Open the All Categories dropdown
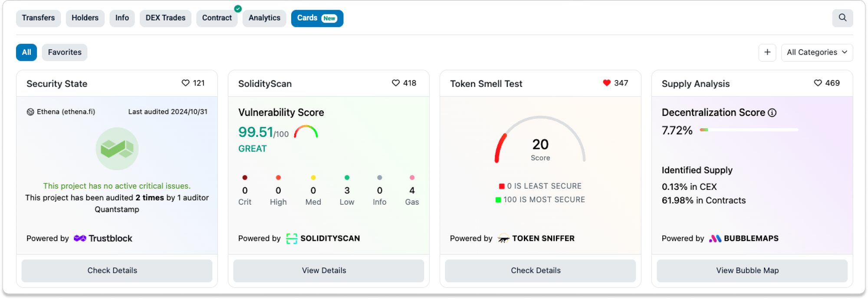Viewport: 868px width, 299px height. (817, 52)
